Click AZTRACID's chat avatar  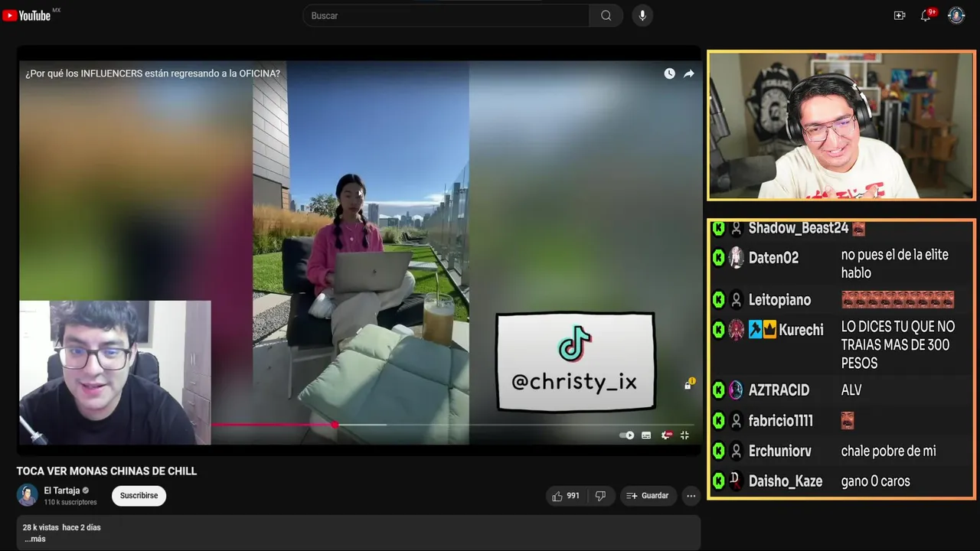pos(736,390)
